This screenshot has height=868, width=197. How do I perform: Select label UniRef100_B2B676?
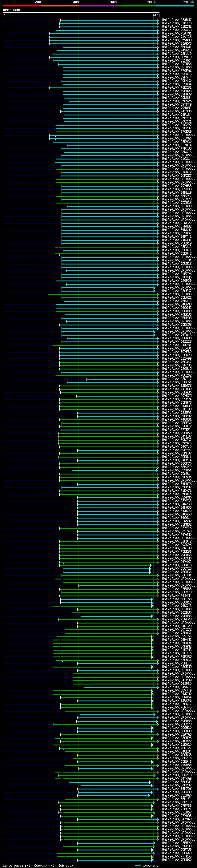pyautogui.click(x=177, y=386)
